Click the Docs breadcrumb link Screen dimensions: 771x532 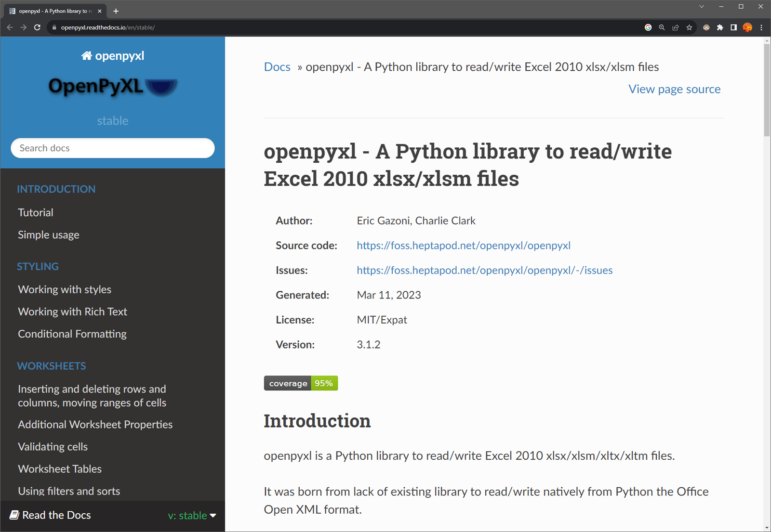point(277,67)
